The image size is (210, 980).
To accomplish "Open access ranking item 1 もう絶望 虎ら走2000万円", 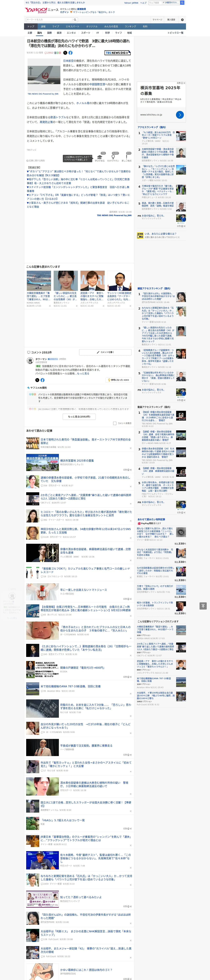I will pos(158,135).
